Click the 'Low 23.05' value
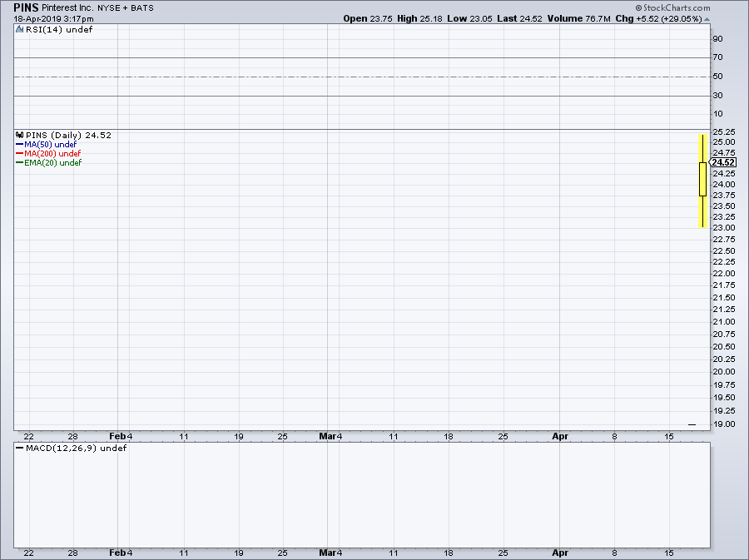This screenshot has width=749, height=560. pyautogui.click(x=469, y=18)
